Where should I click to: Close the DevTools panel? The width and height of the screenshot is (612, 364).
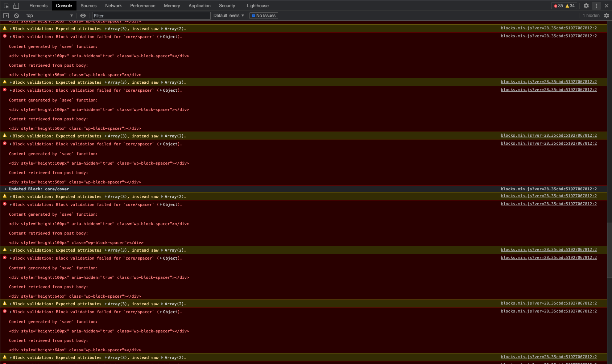(607, 6)
